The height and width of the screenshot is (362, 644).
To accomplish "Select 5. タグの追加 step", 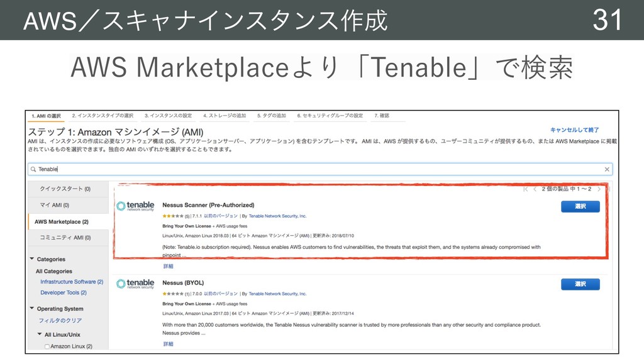I will click(x=271, y=116).
